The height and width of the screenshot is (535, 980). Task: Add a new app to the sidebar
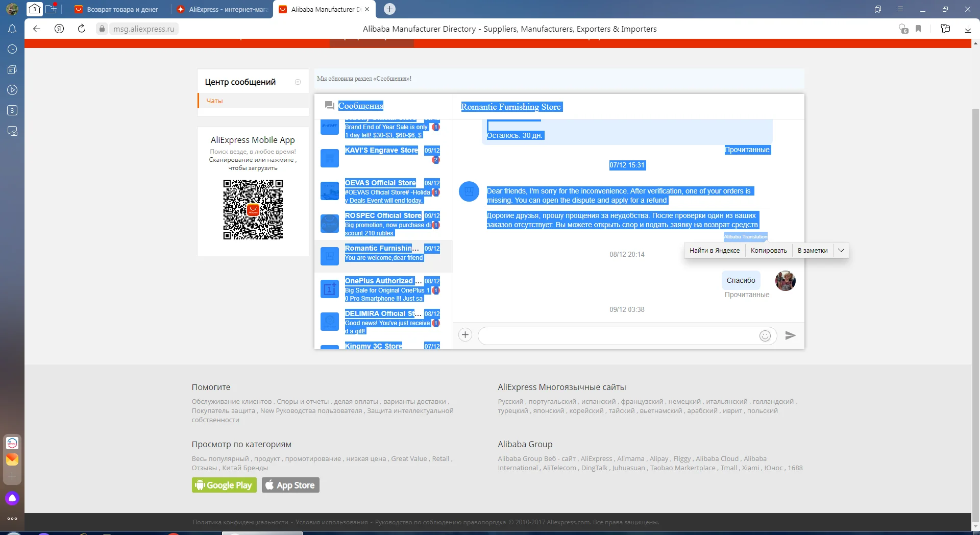coord(12,476)
